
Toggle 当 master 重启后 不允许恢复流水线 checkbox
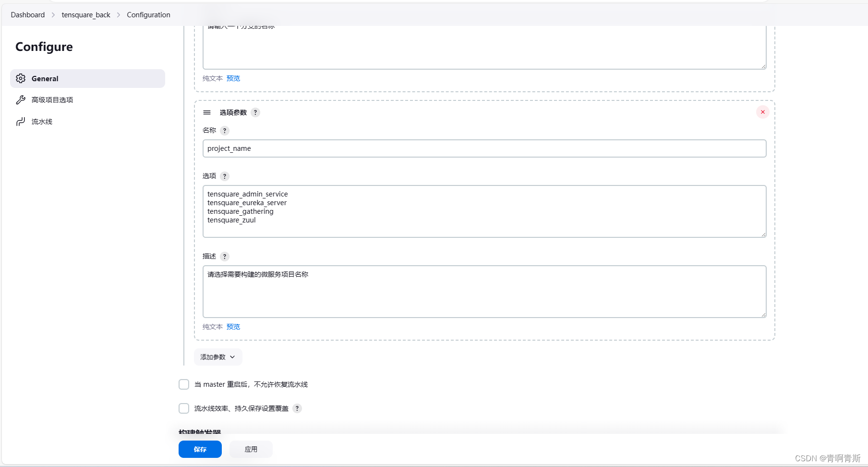point(184,384)
